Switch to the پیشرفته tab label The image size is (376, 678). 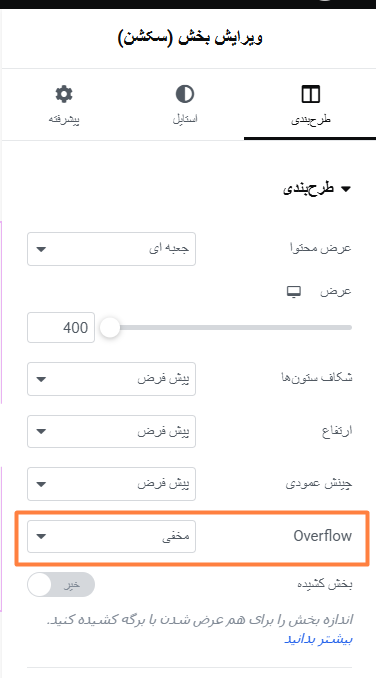(64, 120)
